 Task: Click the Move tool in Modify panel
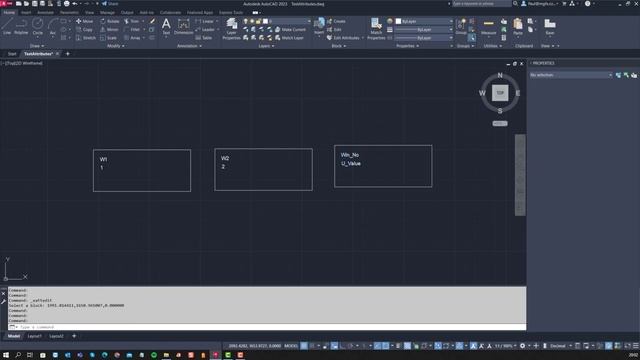[85, 21]
